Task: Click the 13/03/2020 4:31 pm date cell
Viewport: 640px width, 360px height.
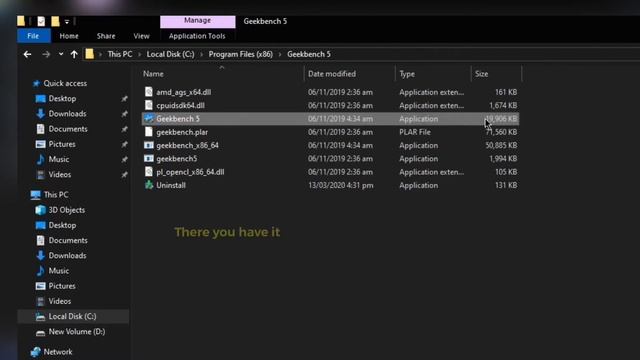Action: pyautogui.click(x=341, y=185)
